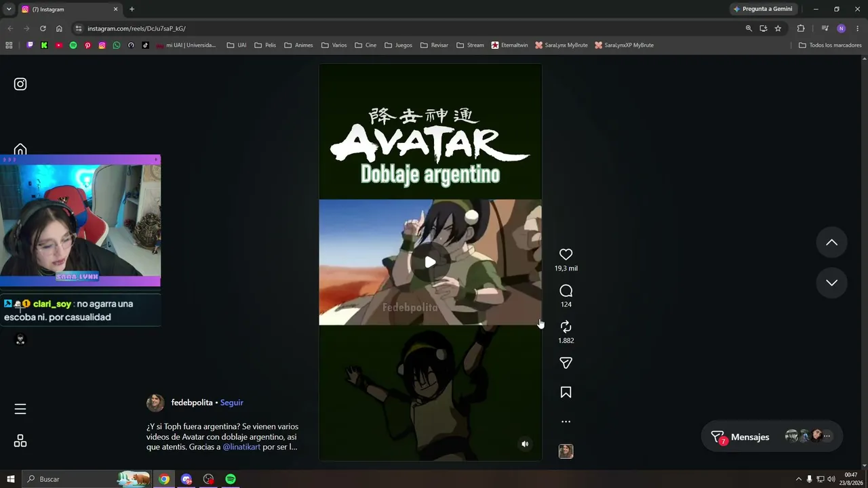
Task: Open the Chrome apps grid in bookmarks bar
Action: point(9,45)
